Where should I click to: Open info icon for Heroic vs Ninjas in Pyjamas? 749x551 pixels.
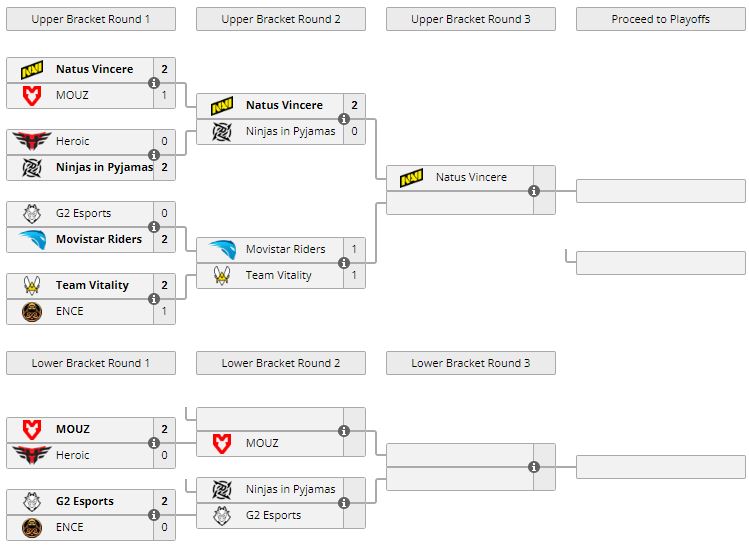click(154, 155)
